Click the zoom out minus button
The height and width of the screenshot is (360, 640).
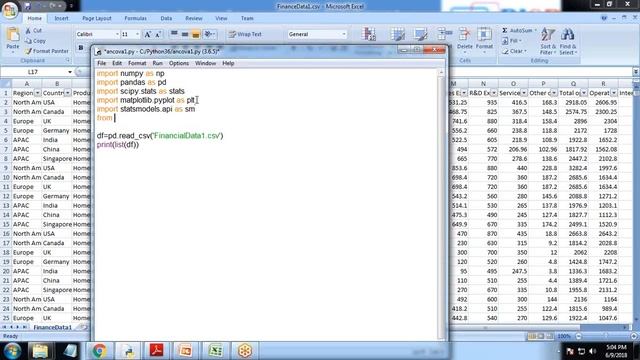pyautogui.click(x=578, y=336)
